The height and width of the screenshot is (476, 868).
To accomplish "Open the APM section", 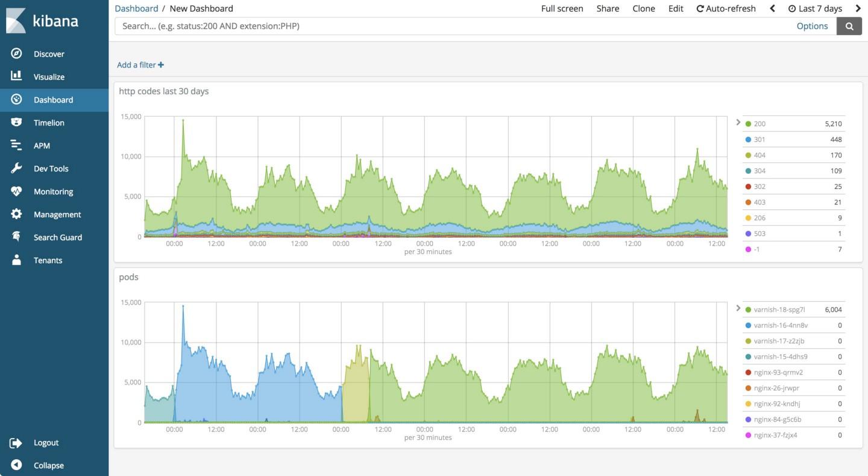I will 42,145.
